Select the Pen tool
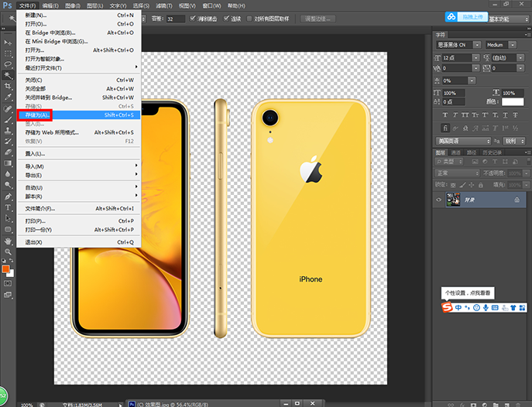Viewport: 532px width, 407px height. [8, 197]
